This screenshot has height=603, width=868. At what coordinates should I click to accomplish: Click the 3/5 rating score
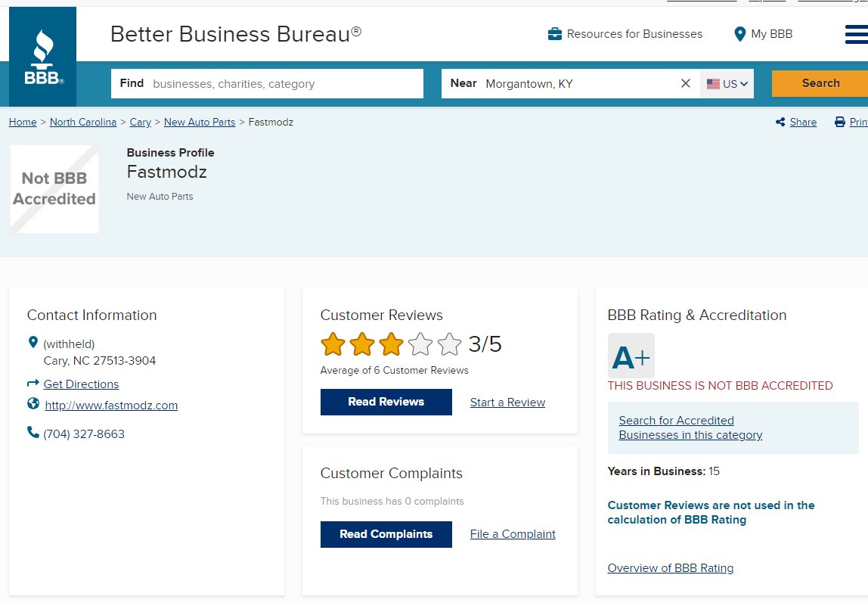485,343
